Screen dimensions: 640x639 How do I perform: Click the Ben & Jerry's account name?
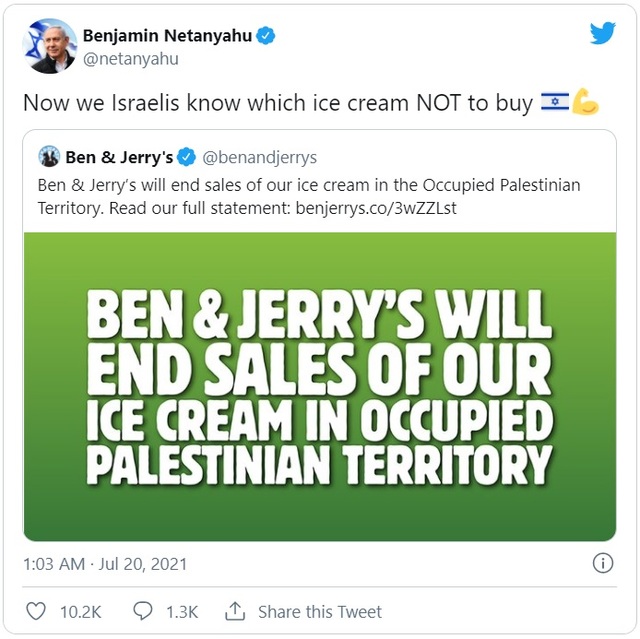119,157
